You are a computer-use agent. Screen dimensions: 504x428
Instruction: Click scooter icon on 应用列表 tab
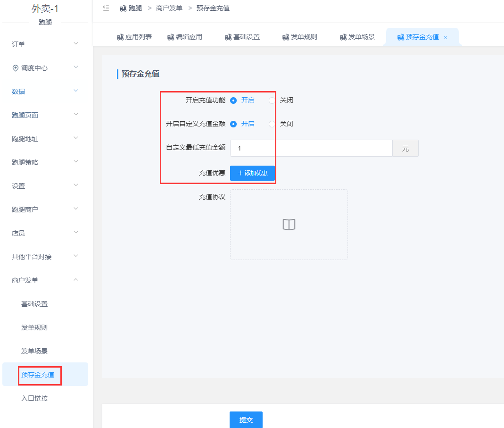(x=120, y=37)
